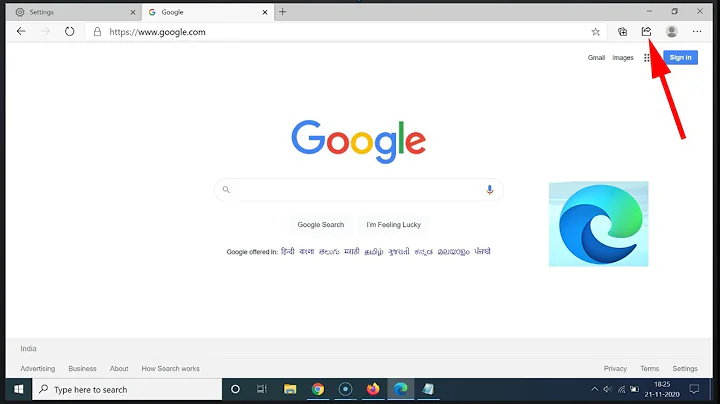Open the Google apps grid icon
The width and height of the screenshot is (720, 404).
pyautogui.click(x=647, y=57)
